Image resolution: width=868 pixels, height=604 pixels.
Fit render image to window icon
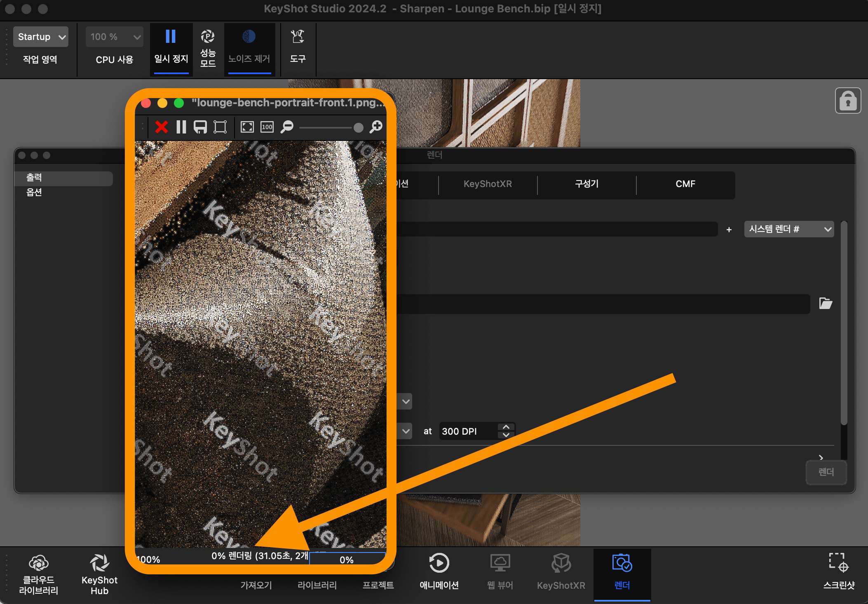(x=247, y=127)
